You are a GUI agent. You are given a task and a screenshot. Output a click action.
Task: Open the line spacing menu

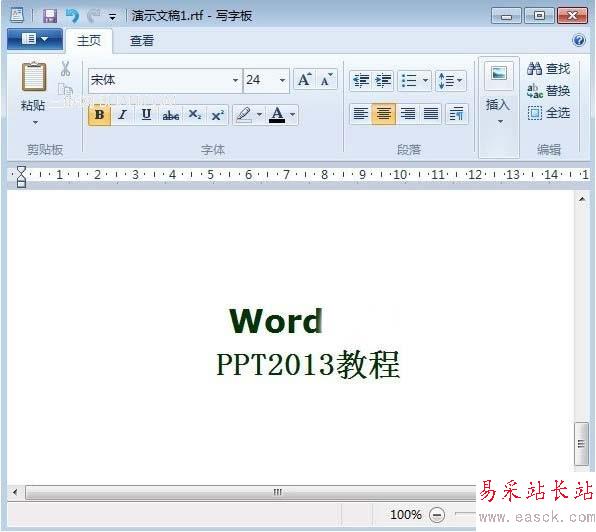(x=451, y=81)
